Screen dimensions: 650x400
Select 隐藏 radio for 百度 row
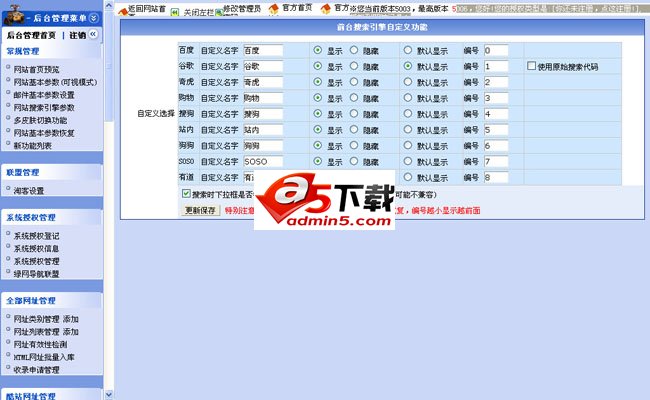354,50
